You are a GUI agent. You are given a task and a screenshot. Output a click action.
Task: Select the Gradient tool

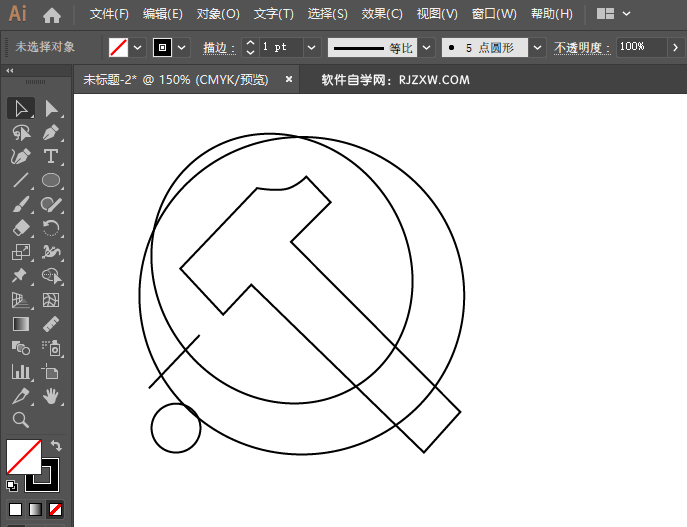click(21, 324)
